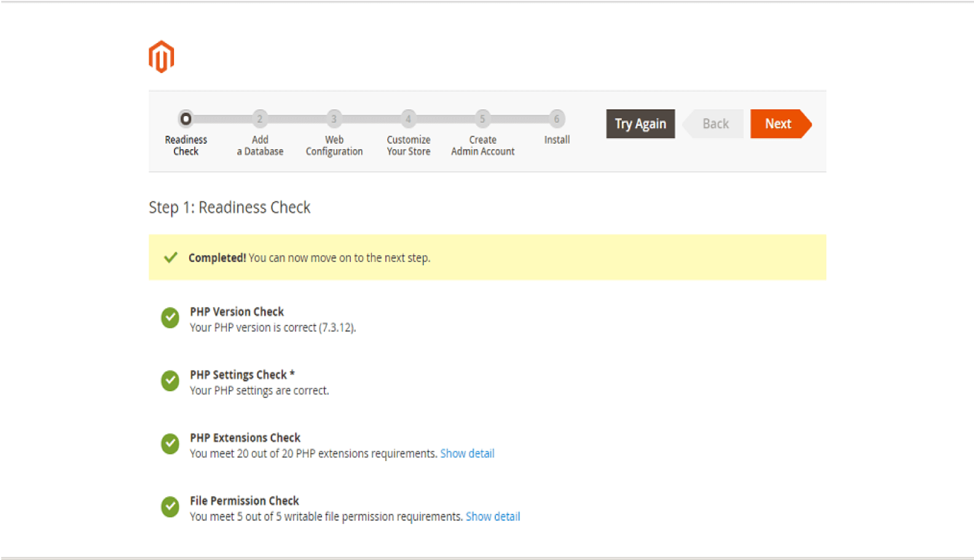Select step 2 Add a Database circle
This screenshot has height=560, width=974.
(260, 119)
